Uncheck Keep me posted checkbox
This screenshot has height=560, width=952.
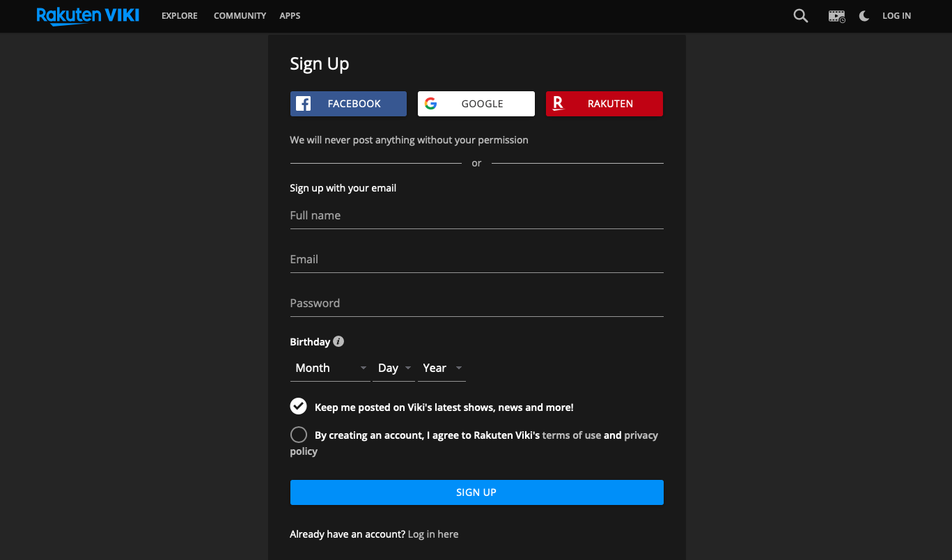point(299,407)
